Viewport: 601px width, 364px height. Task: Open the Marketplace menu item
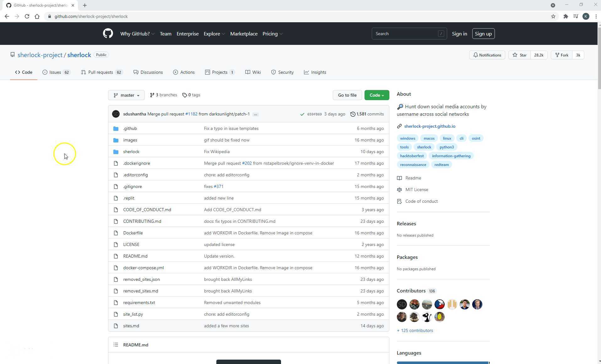244,34
